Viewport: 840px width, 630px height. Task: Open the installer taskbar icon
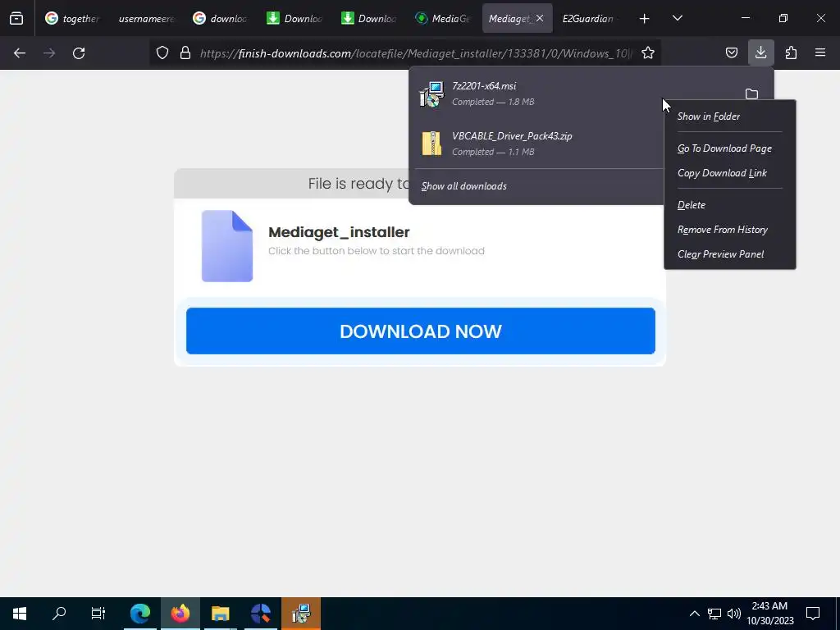click(x=301, y=614)
